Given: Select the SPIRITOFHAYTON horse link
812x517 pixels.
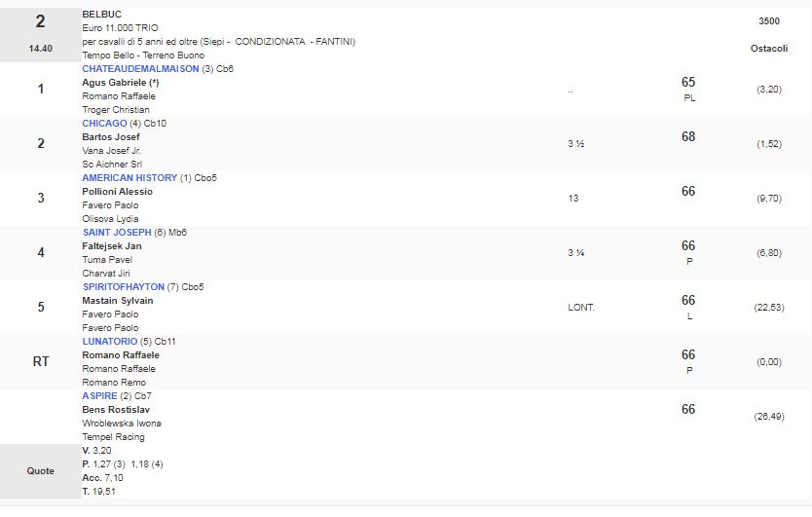Looking at the screenshot, I should (124, 287).
